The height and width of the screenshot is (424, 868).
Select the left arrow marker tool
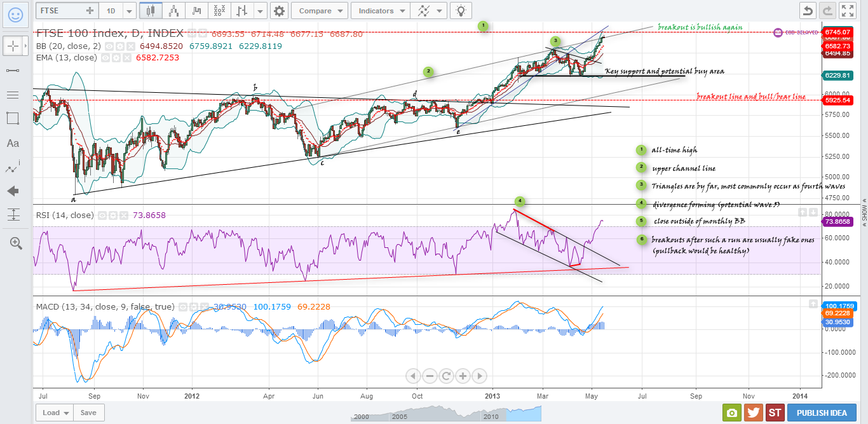pos(13,191)
